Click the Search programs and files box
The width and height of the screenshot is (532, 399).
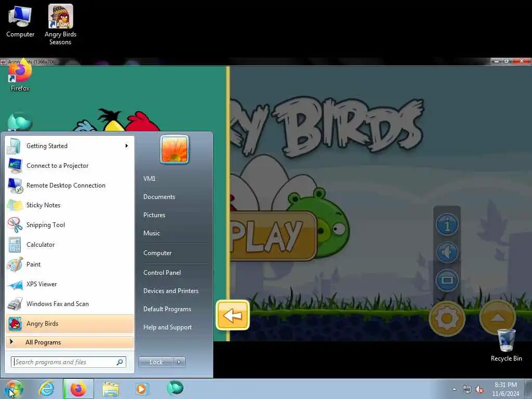point(69,362)
